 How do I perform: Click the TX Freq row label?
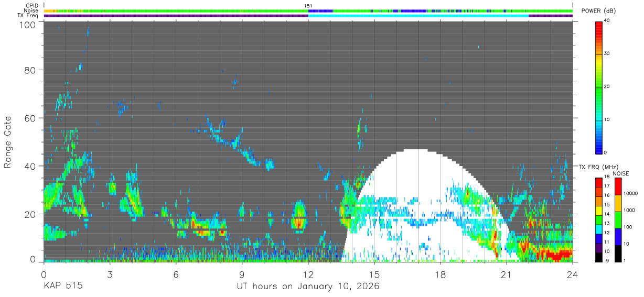pos(29,16)
